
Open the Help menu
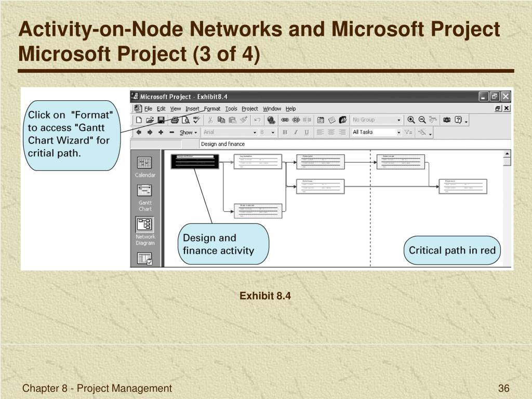tap(290, 109)
